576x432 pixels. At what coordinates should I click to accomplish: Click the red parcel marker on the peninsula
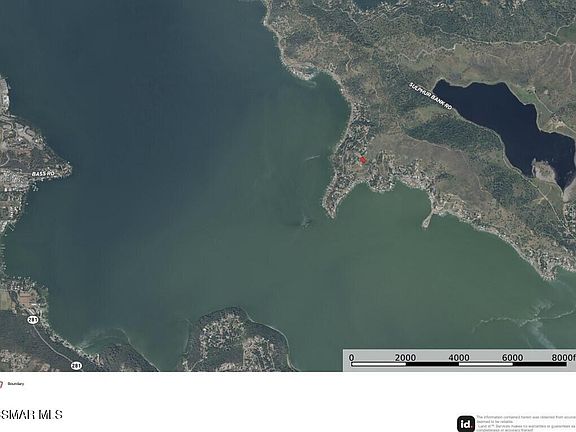[x=363, y=160]
